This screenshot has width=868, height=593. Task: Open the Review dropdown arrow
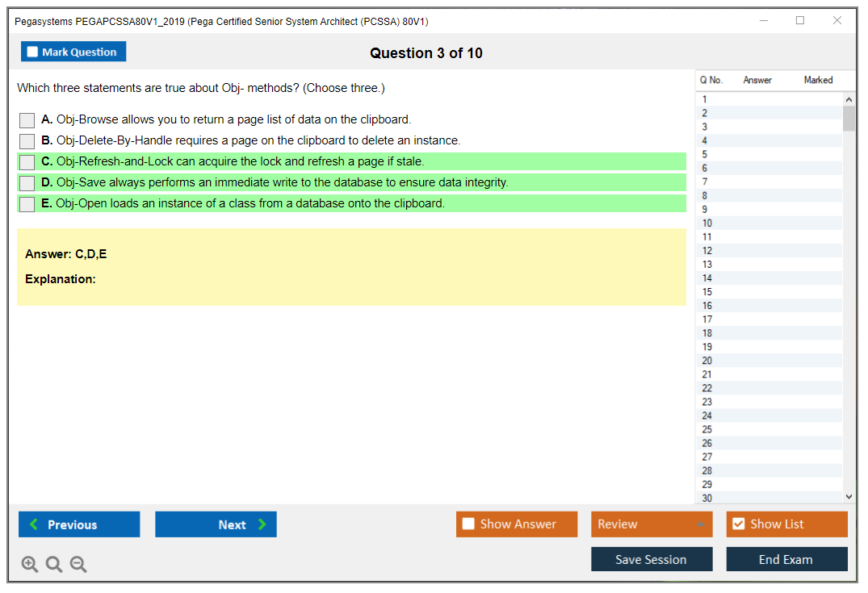click(x=700, y=524)
